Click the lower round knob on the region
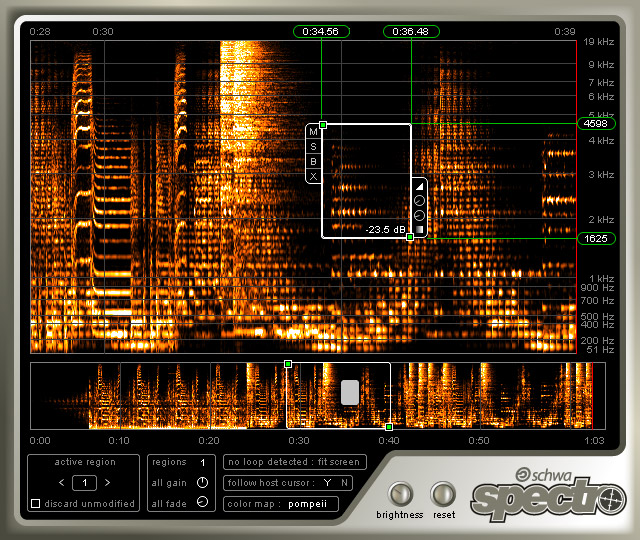640x540 pixels. [420, 215]
